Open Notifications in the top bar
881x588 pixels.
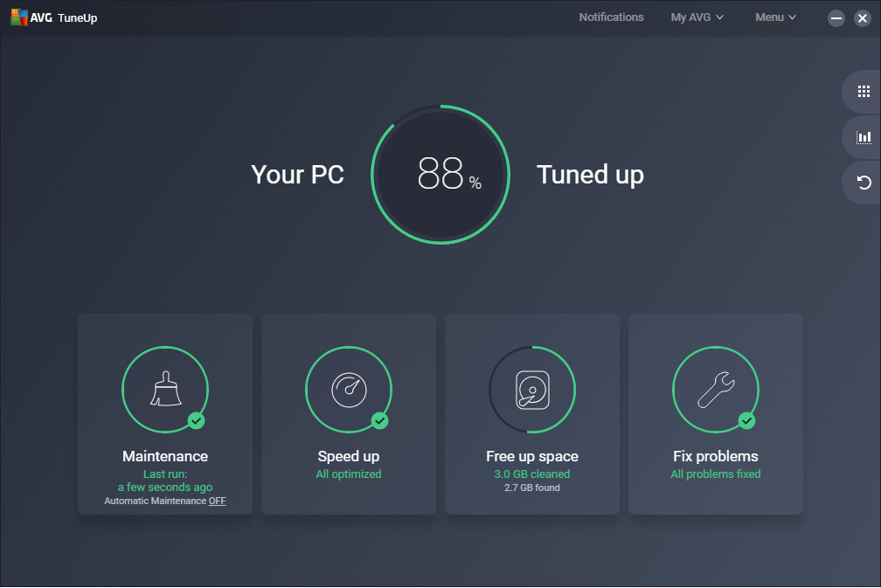(611, 17)
